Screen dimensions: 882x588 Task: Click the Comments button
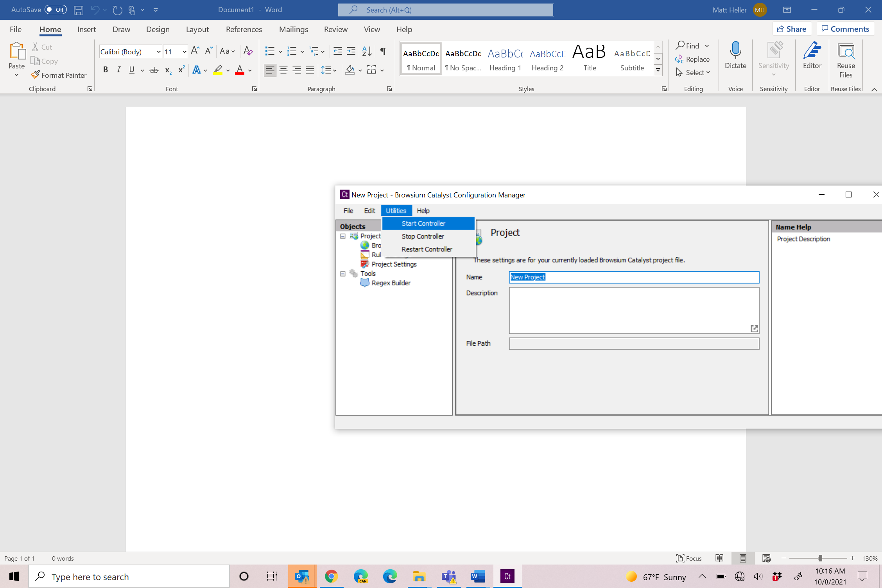coord(845,29)
